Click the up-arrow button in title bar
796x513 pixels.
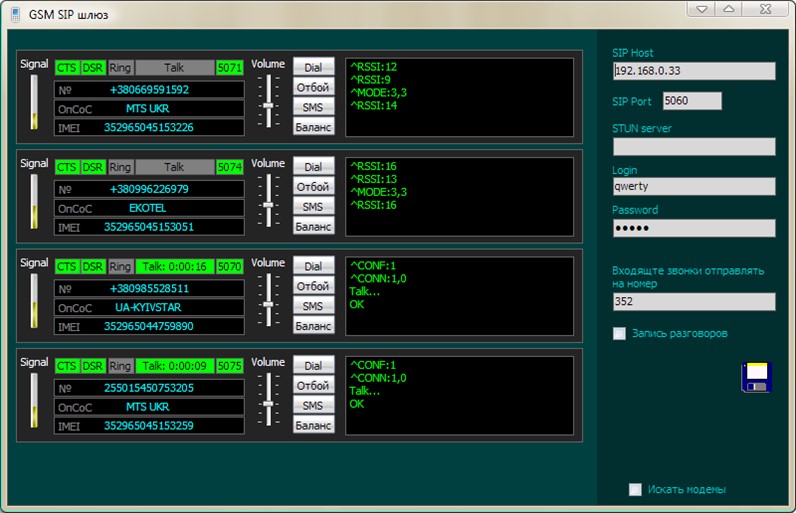729,8
